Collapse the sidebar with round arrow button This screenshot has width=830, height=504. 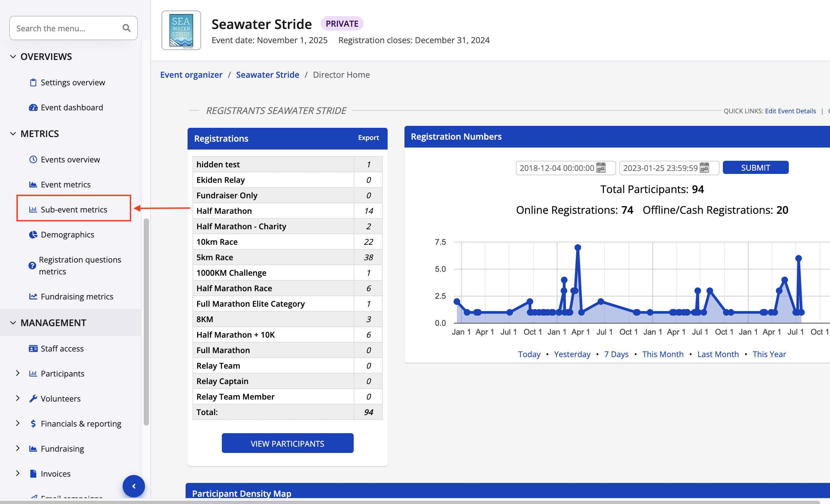coord(134,486)
